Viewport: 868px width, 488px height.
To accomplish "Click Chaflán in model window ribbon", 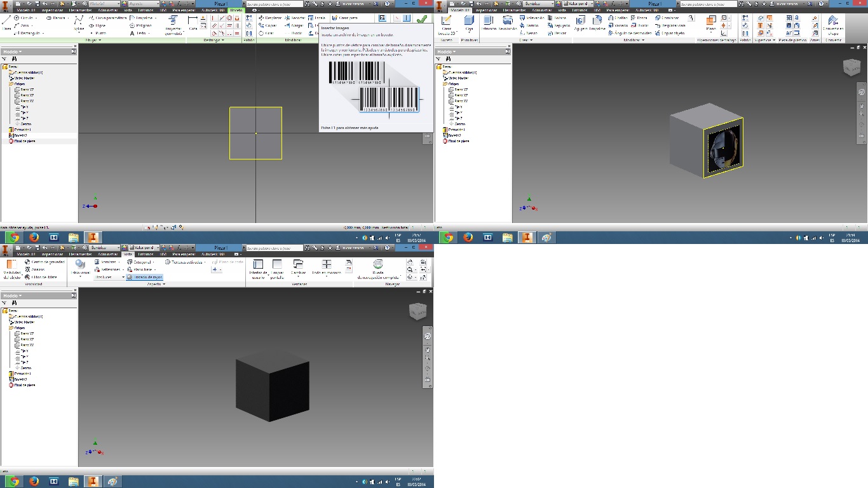I will click(618, 18).
